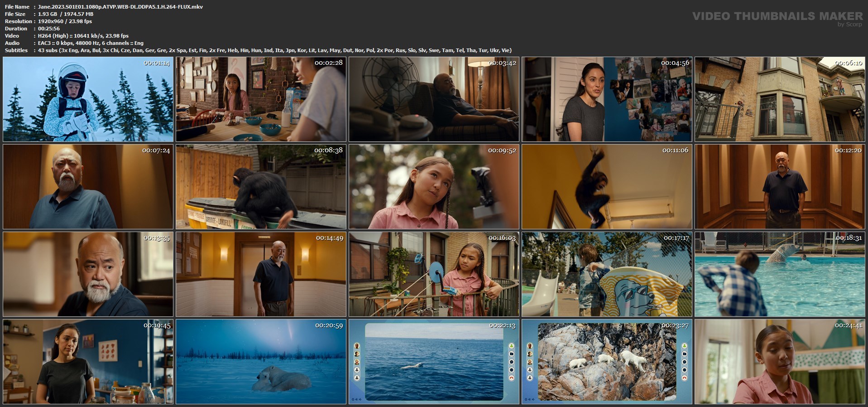Image resolution: width=868 pixels, height=407 pixels.
Task: Click the subtitles list starting '43 subs'
Action: click(275, 50)
